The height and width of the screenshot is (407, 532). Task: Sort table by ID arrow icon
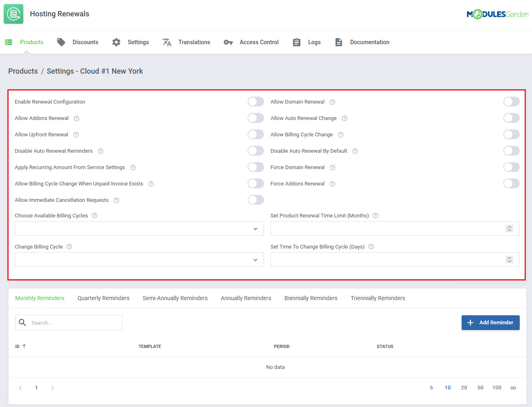click(24, 346)
